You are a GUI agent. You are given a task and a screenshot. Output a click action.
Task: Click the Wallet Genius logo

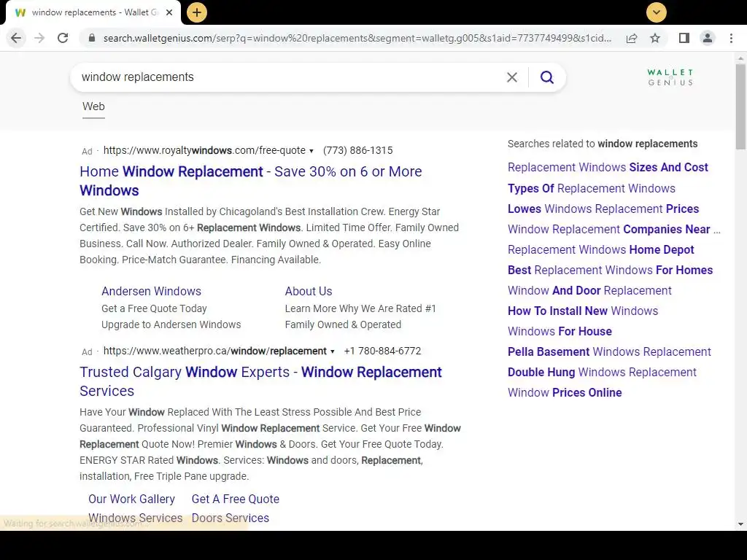pos(670,77)
